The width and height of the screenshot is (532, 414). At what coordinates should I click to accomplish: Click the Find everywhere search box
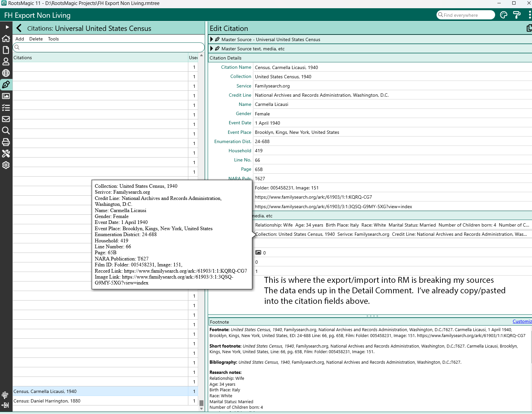[466, 15]
